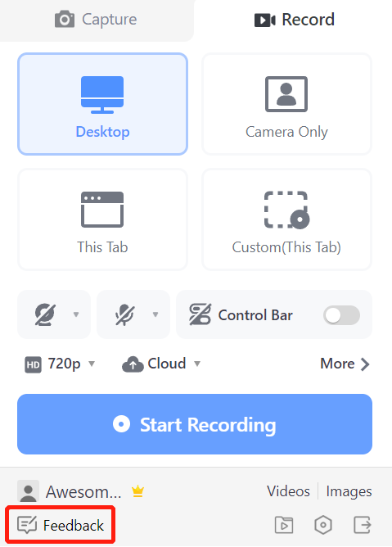Toggle the Control Bar switch
Viewport: 392px width, 547px height.
coord(341,315)
